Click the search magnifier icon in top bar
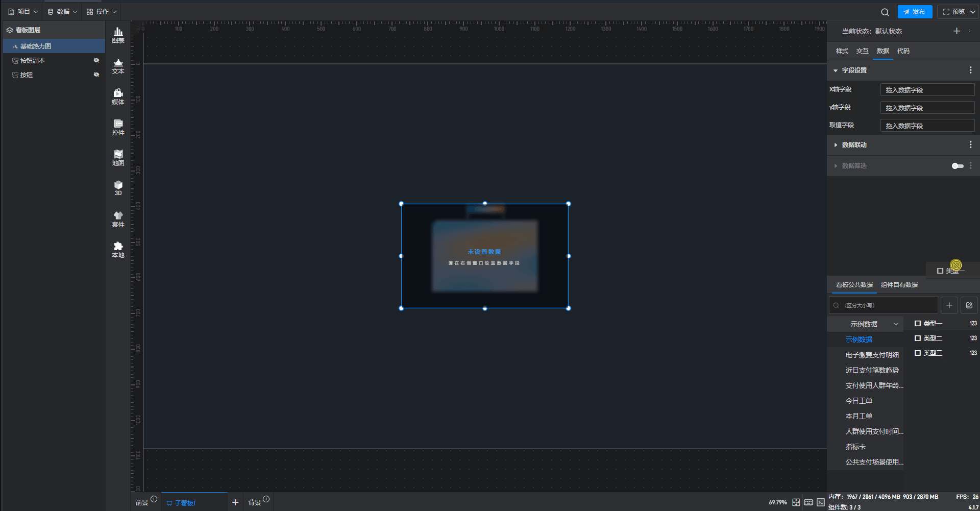Viewport: 980px width, 511px height. click(885, 12)
